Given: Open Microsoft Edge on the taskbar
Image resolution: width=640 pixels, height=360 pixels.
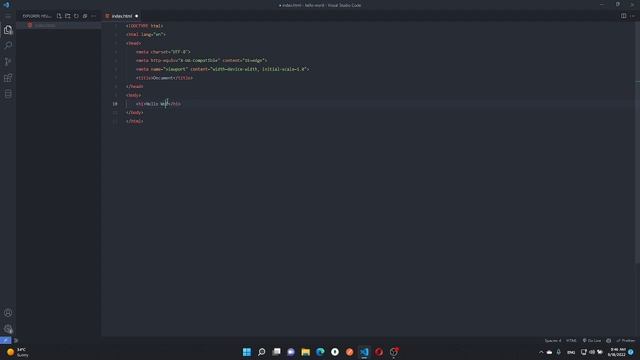Looking at the screenshot, I should pyautogui.click(x=320, y=352).
